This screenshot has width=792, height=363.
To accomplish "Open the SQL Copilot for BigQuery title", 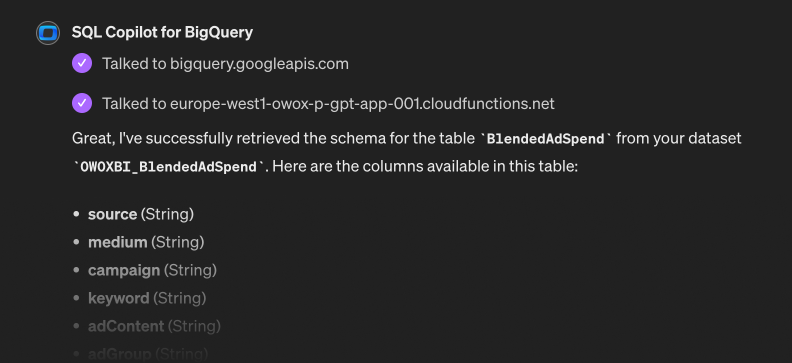I will pyautogui.click(x=162, y=32).
